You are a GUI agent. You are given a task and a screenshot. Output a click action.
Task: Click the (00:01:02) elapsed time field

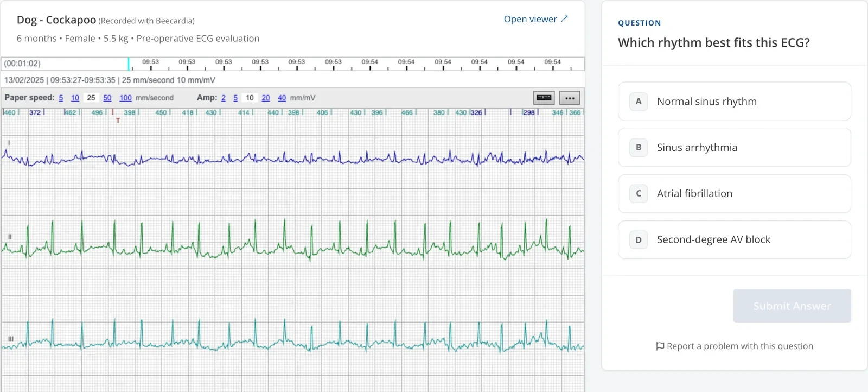(x=22, y=64)
